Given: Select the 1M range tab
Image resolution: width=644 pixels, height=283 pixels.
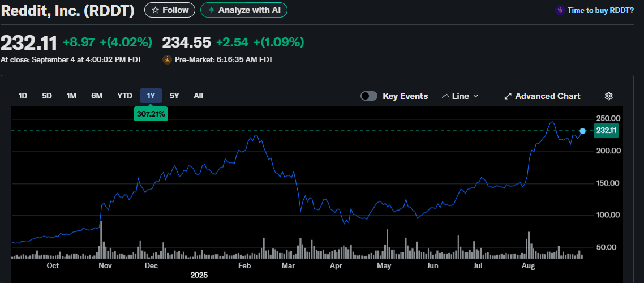Looking at the screenshot, I should point(71,96).
